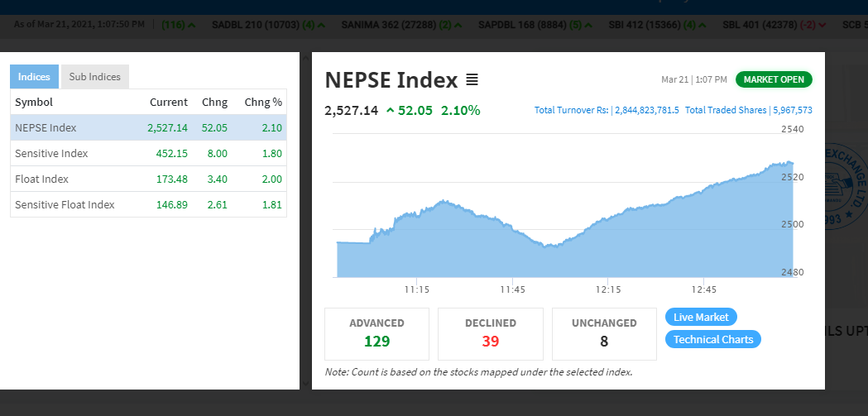The height and width of the screenshot is (416, 868).
Task: Select the NEPSE Index row
Action: click(148, 128)
